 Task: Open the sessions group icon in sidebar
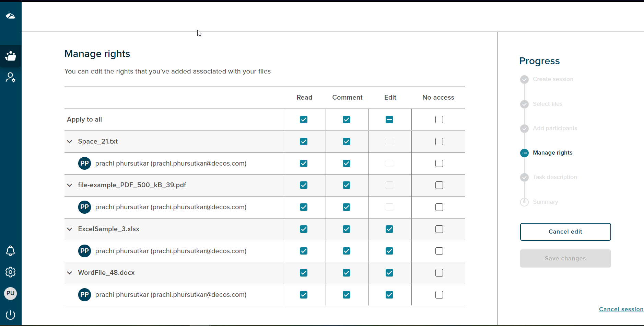(11, 56)
